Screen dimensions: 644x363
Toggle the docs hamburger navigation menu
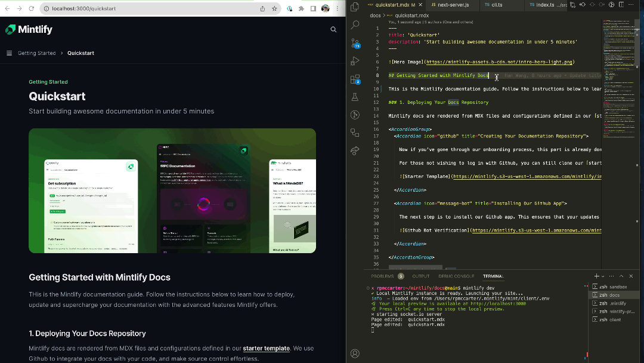pos(9,53)
